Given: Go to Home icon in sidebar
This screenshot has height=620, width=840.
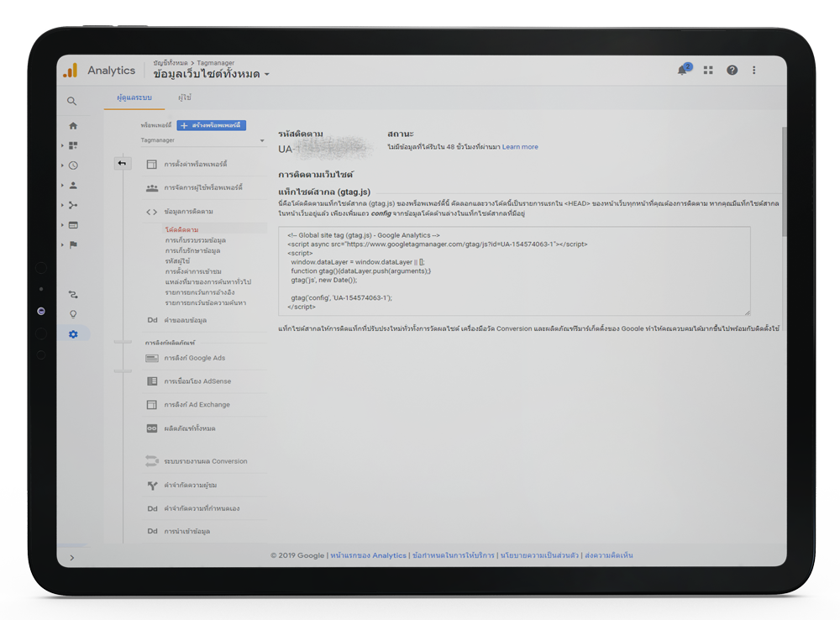Looking at the screenshot, I should [73, 126].
